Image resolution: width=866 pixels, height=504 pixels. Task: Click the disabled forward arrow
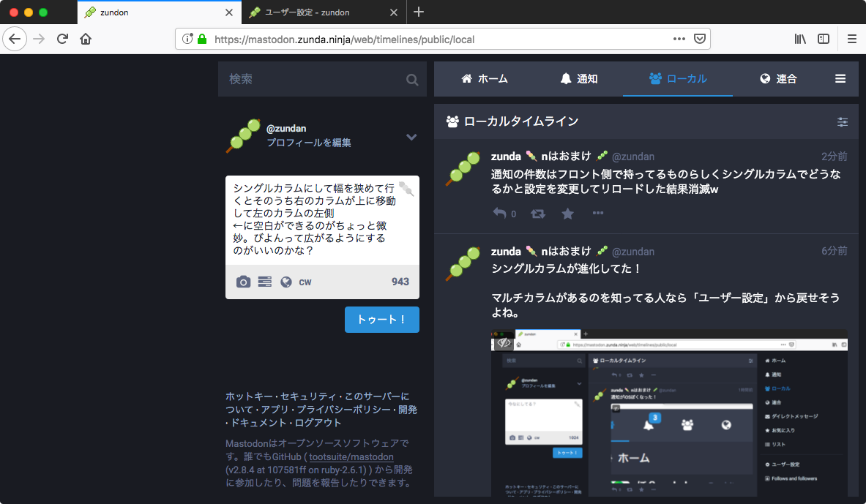click(39, 40)
